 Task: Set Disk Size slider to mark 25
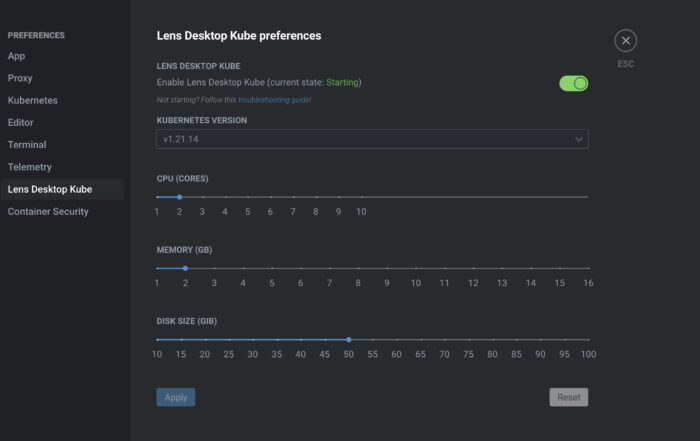tap(229, 340)
